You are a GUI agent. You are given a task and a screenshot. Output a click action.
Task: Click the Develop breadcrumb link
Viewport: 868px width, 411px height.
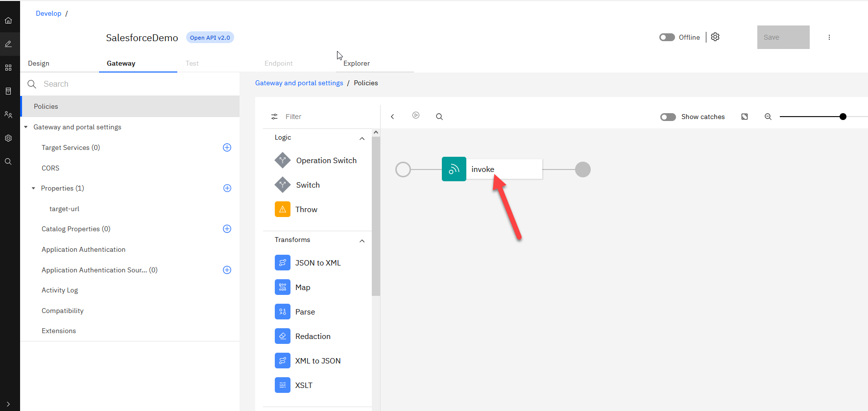point(48,13)
